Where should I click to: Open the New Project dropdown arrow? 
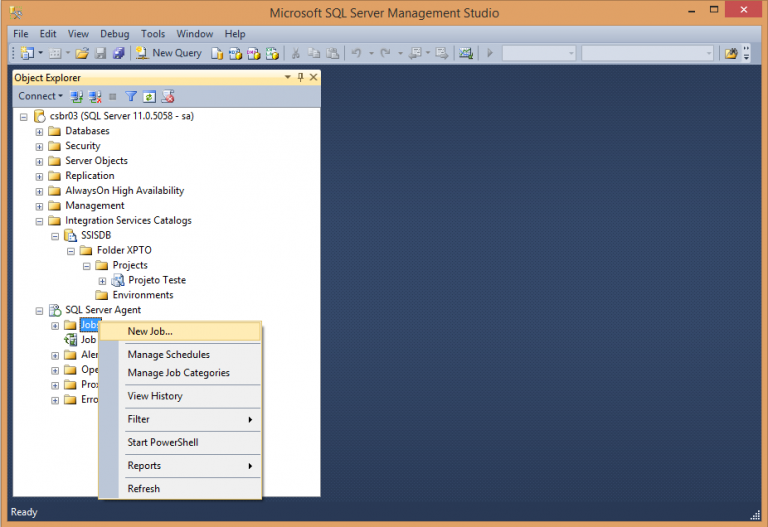pyautogui.click(x=41, y=53)
